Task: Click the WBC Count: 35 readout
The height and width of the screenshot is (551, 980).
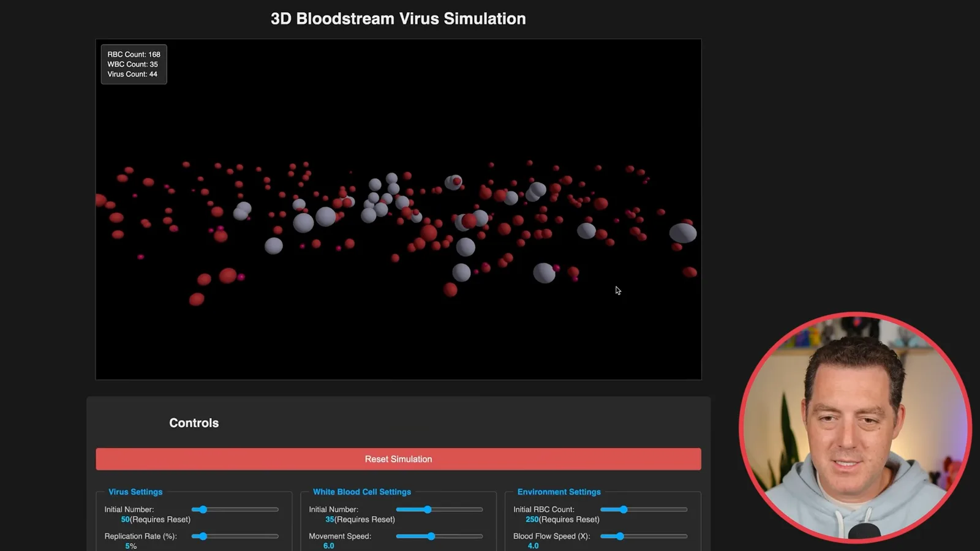Action: click(x=132, y=64)
